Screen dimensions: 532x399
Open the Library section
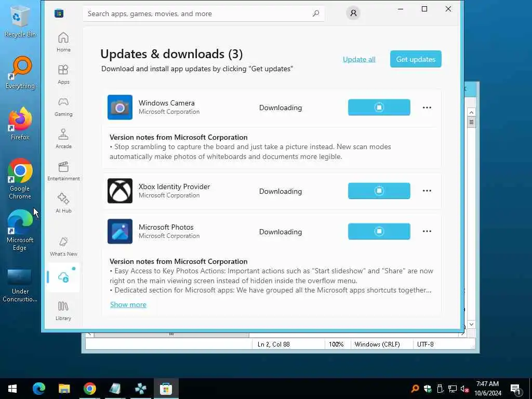63,311
